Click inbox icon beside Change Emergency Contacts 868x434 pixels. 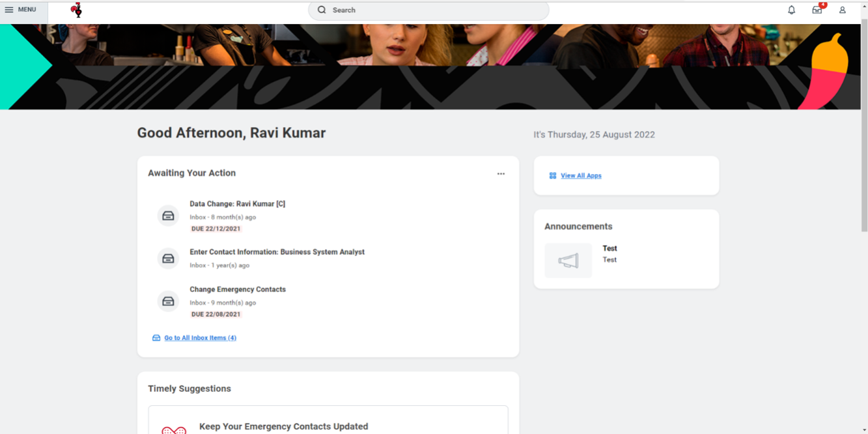(169, 301)
